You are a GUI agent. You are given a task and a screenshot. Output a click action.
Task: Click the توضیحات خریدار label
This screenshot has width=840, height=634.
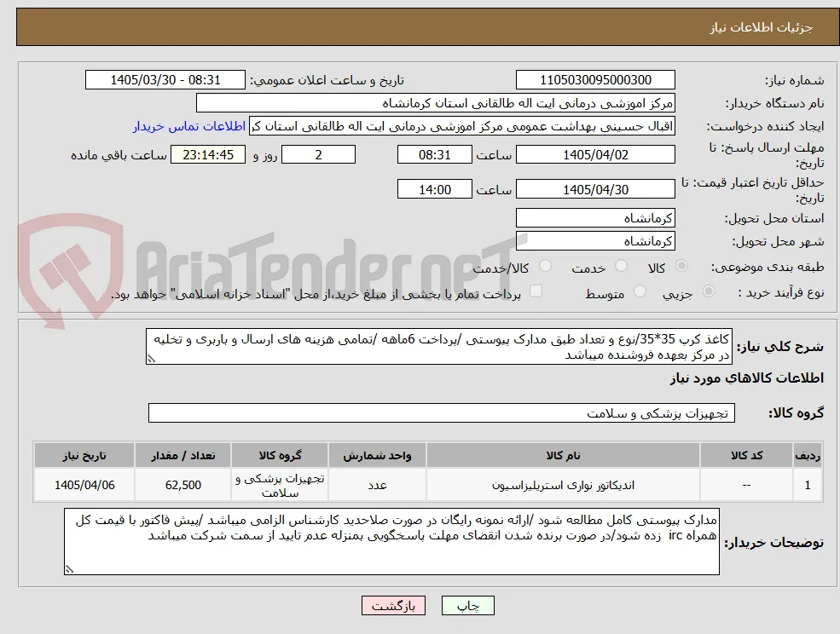click(x=773, y=543)
